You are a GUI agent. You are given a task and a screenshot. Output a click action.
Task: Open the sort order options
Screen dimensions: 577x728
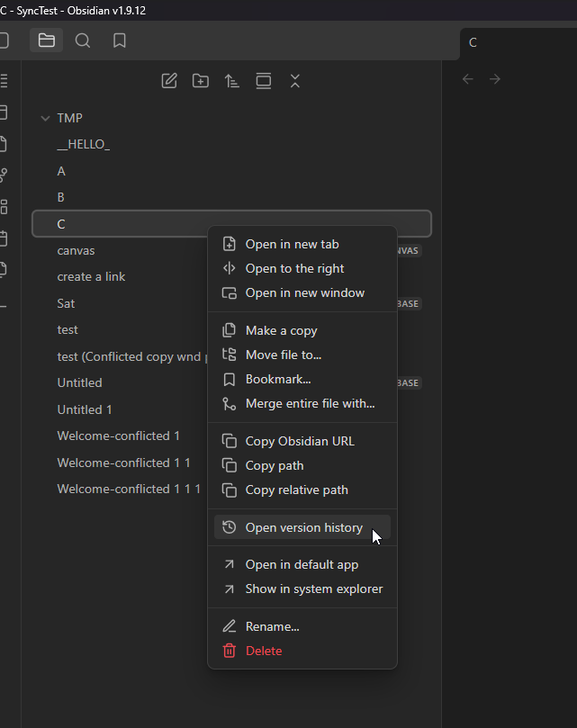[x=232, y=81]
